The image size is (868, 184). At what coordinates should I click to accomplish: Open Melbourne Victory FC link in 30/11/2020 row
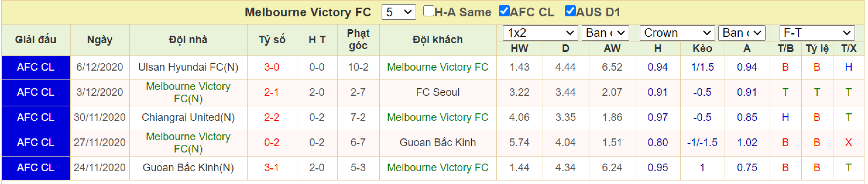(438, 117)
